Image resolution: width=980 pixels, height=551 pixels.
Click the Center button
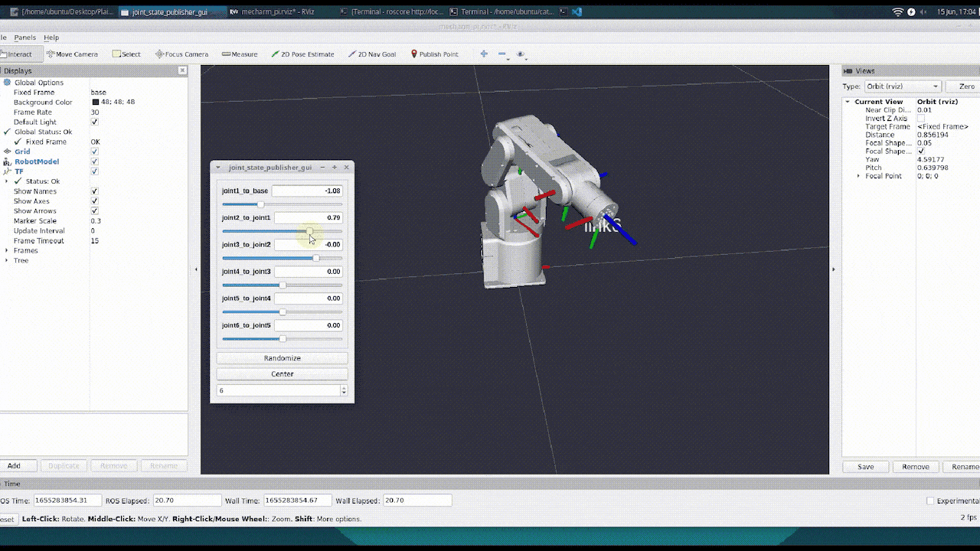tap(282, 374)
